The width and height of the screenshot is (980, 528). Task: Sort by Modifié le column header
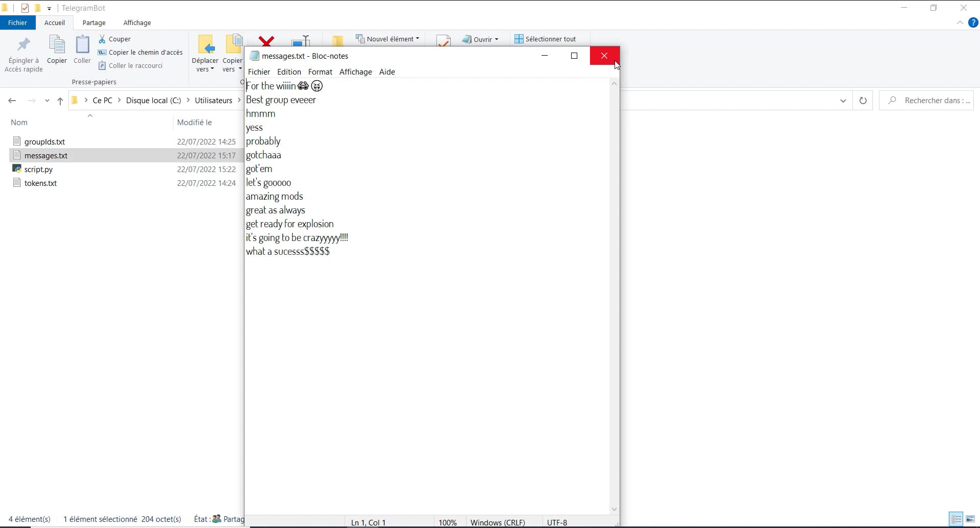pyautogui.click(x=194, y=122)
